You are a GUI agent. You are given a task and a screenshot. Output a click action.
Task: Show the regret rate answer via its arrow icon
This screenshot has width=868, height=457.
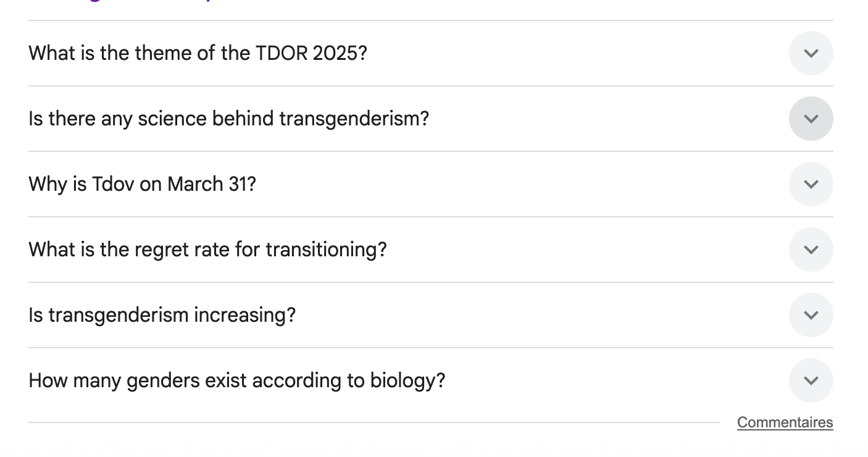(x=811, y=249)
